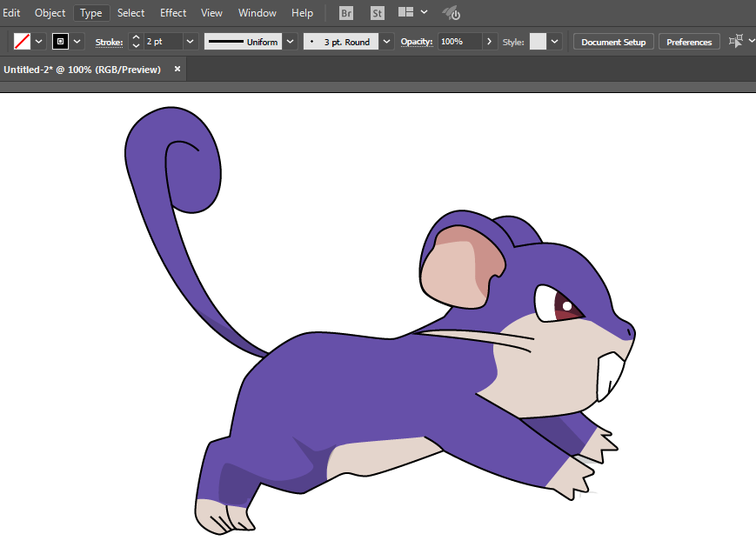This screenshot has width=756, height=554.
Task: Open the Effect menu
Action: (173, 13)
